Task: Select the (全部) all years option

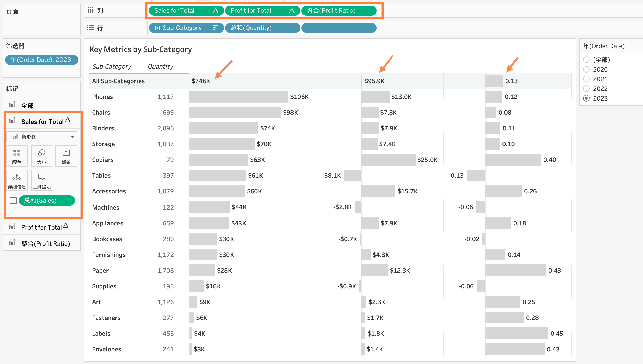Action: tap(586, 60)
